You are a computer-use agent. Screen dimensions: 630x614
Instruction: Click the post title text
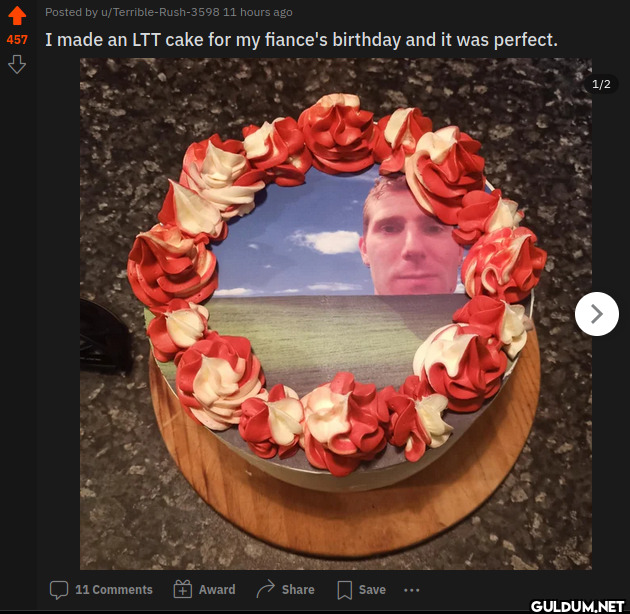301,40
